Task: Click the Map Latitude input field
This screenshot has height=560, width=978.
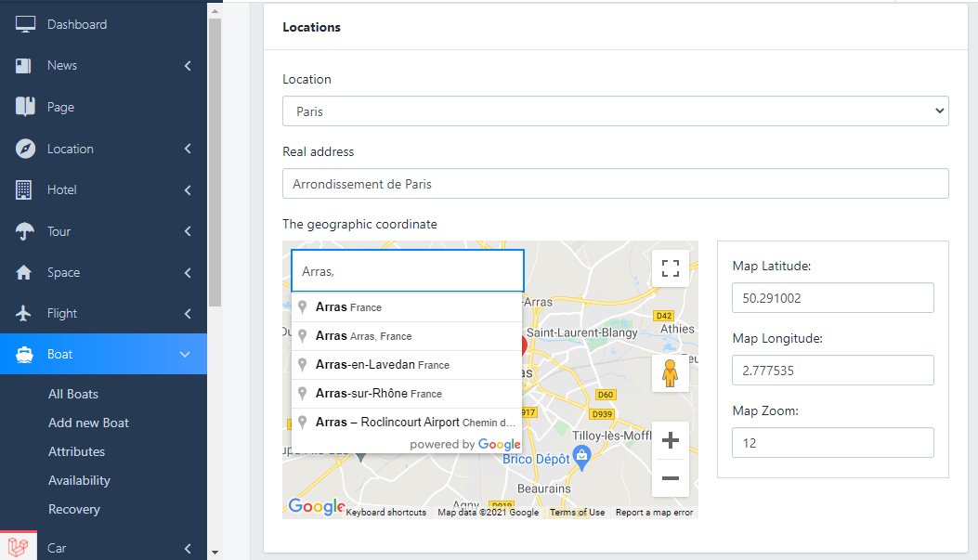Action: pos(832,298)
